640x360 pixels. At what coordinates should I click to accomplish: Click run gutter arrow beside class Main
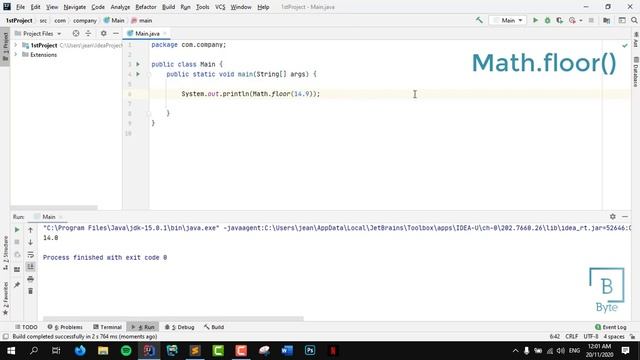(138, 64)
